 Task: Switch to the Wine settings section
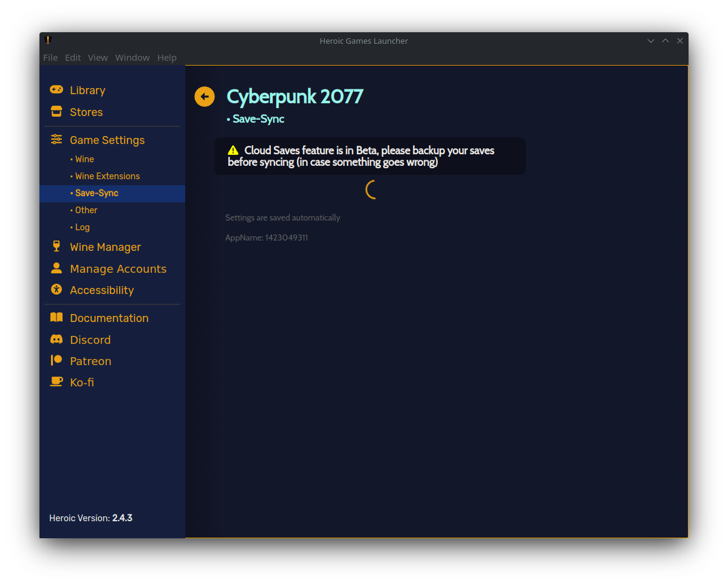pyautogui.click(x=84, y=159)
